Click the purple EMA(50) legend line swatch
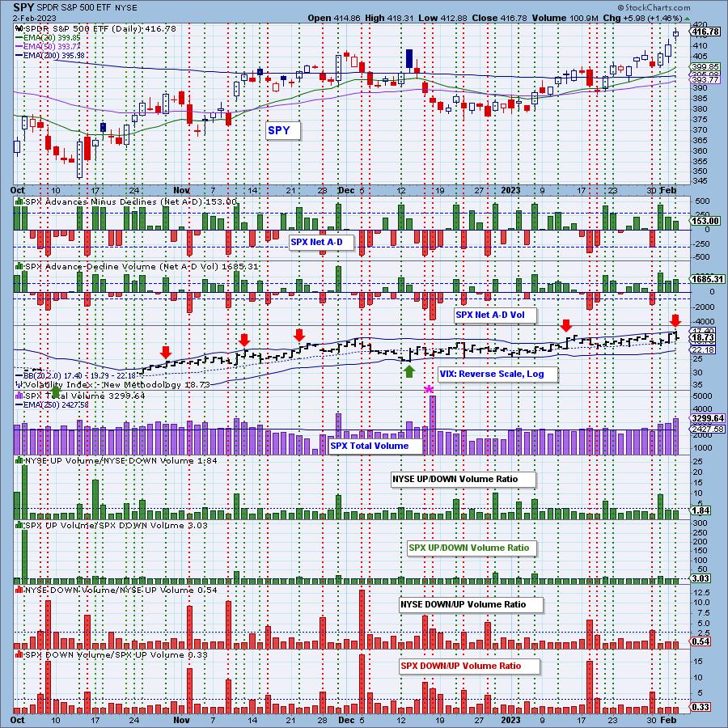Viewport: 728px width, 728px height. point(19,46)
